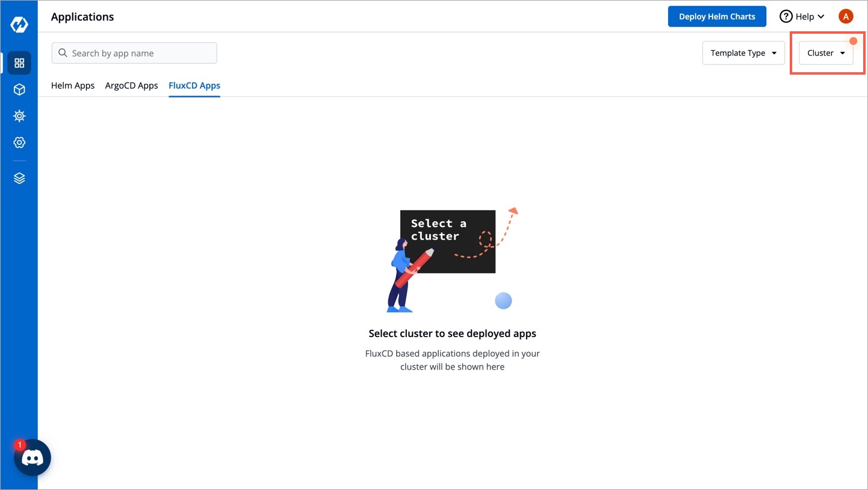868x490 pixels.
Task: Expand the Template Type dropdown
Action: (743, 53)
